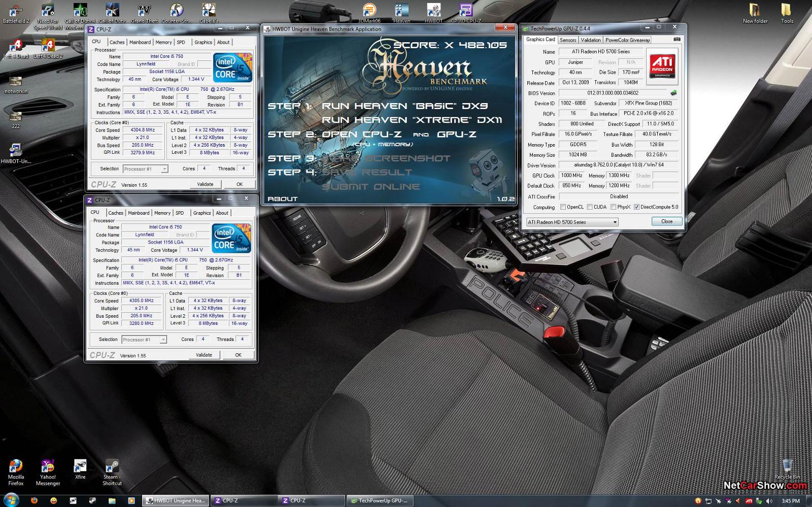Open Yahoo! Messenger desktop shortcut
This screenshot has height=507, width=812.
[48, 472]
